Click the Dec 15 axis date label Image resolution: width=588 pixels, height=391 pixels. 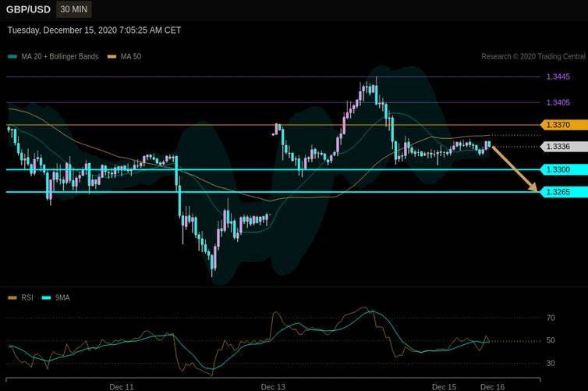(x=445, y=387)
